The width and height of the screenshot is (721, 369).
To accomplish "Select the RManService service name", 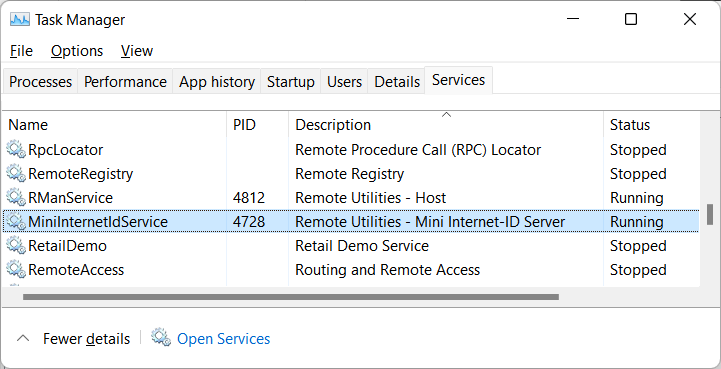I will 70,198.
